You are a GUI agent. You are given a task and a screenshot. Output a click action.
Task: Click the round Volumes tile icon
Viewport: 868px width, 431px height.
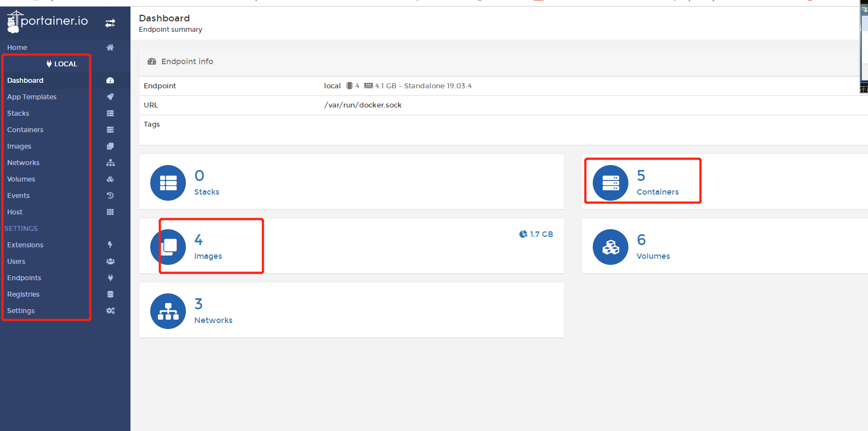click(x=610, y=247)
